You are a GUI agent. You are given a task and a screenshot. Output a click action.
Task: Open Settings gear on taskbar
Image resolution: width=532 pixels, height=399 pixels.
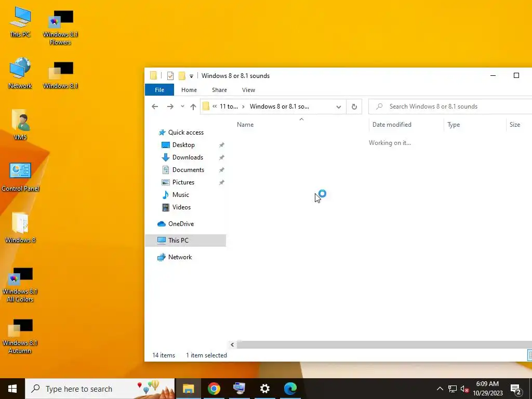pyautogui.click(x=264, y=389)
